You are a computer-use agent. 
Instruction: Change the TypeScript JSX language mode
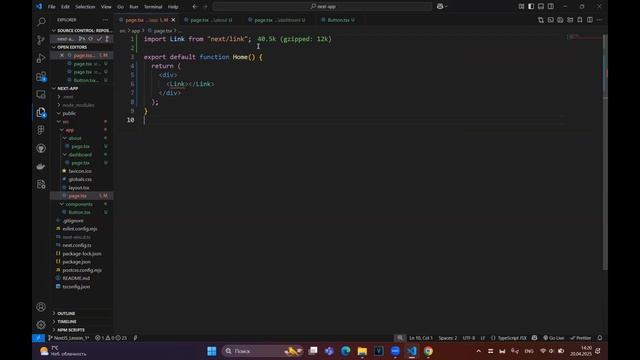pyautogui.click(x=512, y=338)
